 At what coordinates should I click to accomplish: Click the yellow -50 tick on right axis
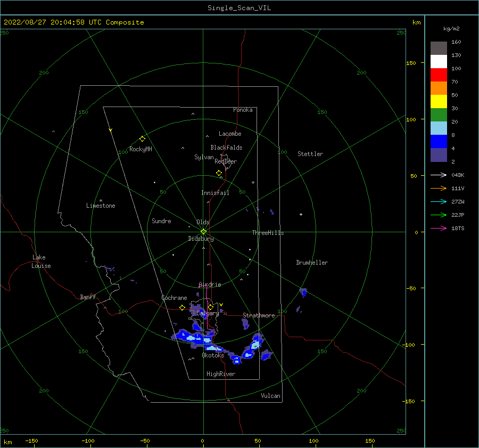(x=410, y=288)
